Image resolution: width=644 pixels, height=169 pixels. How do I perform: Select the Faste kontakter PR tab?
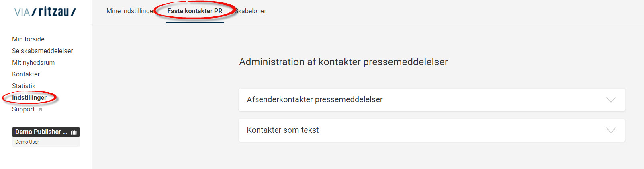click(x=195, y=11)
